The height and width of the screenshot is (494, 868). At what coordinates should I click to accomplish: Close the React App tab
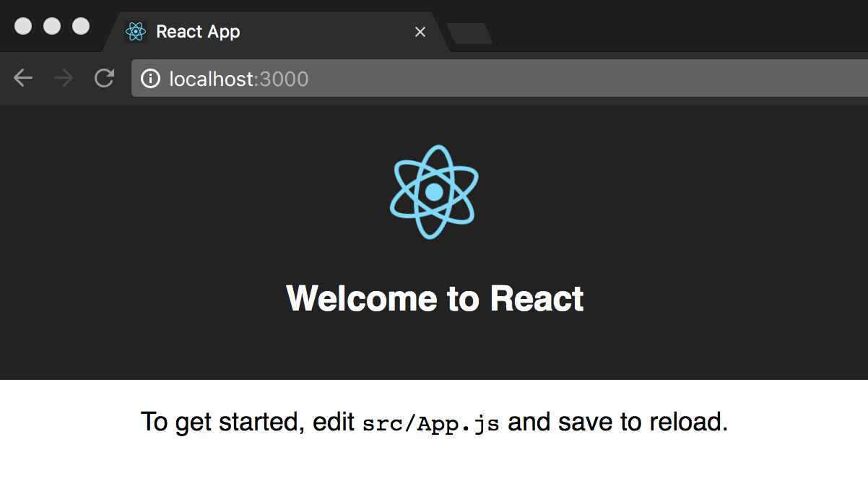coord(420,32)
